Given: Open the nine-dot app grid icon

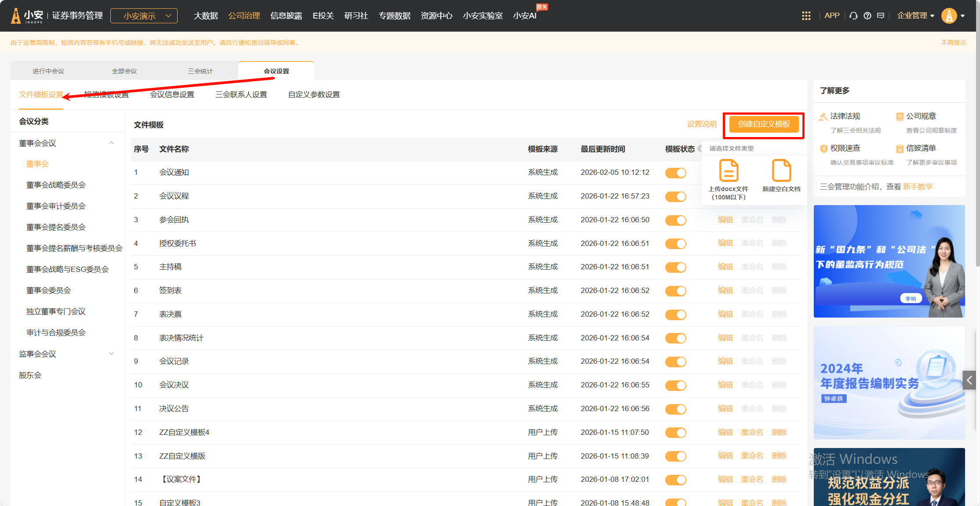Looking at the screenshot, I should point(806,16).
